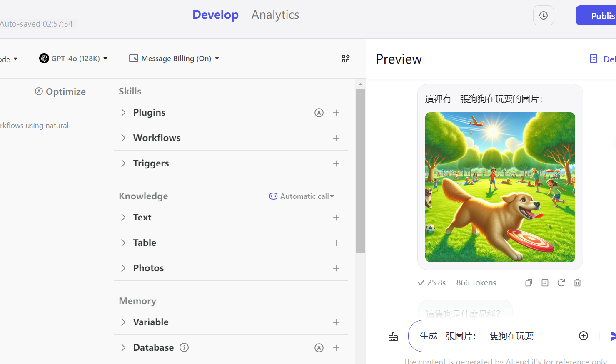Expand the Workflows section

[123, 138]
